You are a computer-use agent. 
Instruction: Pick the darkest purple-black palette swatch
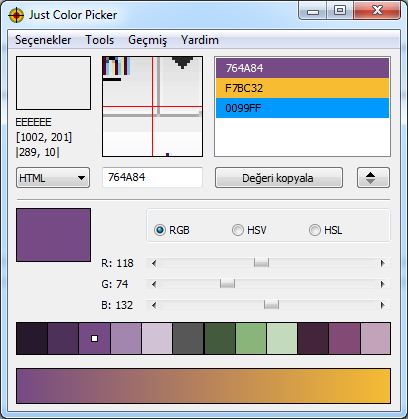[x=32, y=338]
